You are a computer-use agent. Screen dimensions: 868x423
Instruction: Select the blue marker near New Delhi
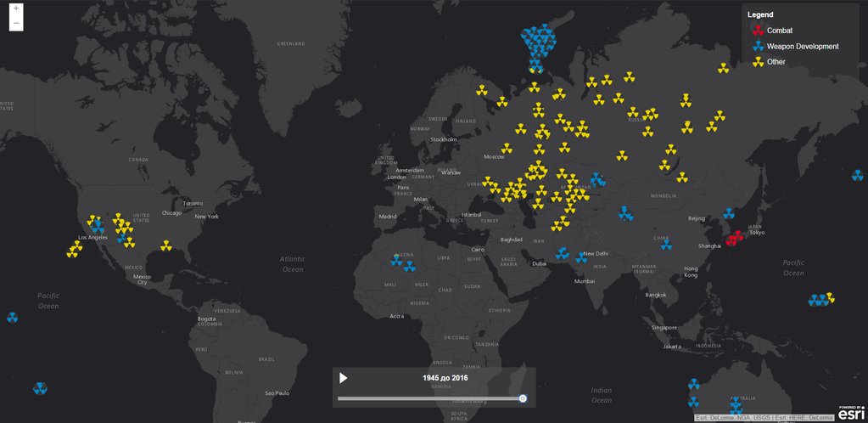pos(581,257)
